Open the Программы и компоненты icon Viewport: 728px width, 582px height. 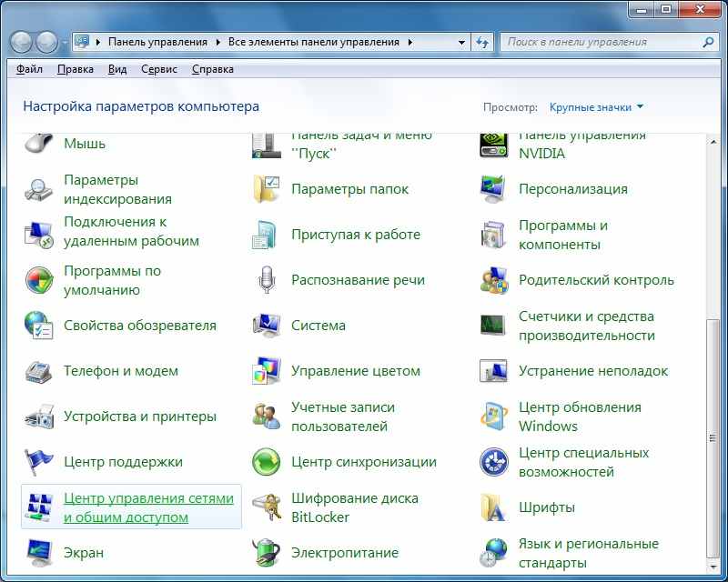[493, 235]
